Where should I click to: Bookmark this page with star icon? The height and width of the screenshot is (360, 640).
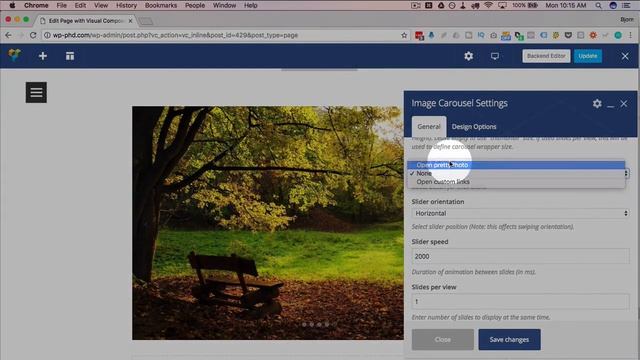click(x=404, y=36)
